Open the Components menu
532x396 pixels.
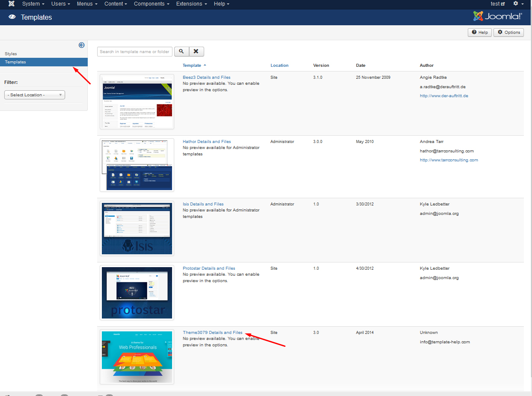pos(152,4)
